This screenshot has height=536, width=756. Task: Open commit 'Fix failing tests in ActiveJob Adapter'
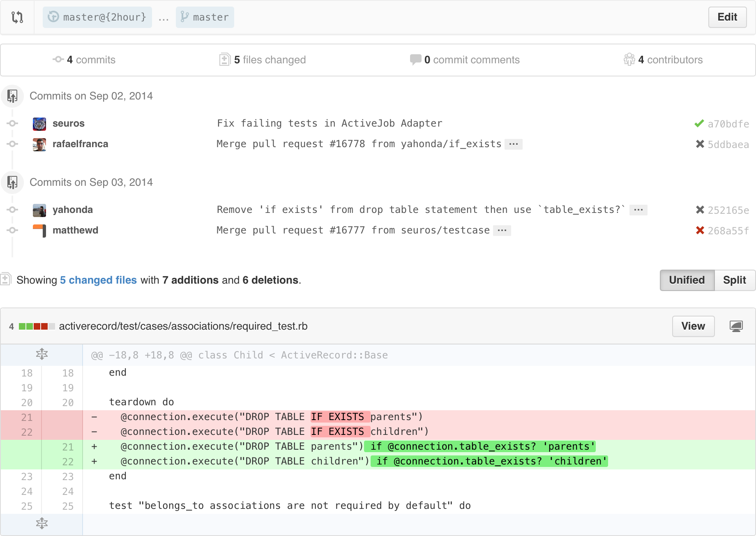click(x=330, y=123)
